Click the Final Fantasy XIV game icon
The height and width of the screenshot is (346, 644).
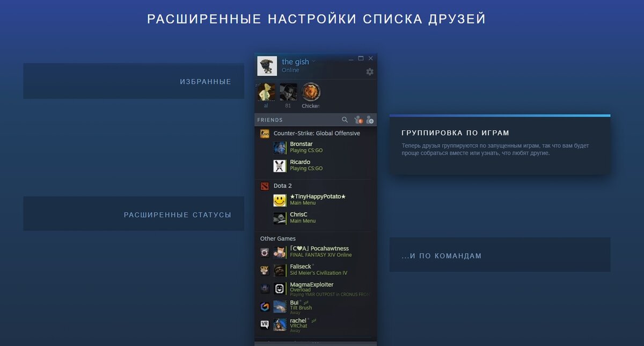[265, 252]
